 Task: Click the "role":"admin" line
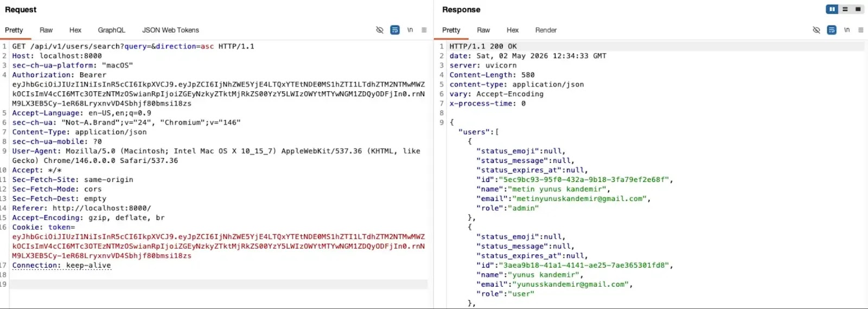[x=507, y=208]
